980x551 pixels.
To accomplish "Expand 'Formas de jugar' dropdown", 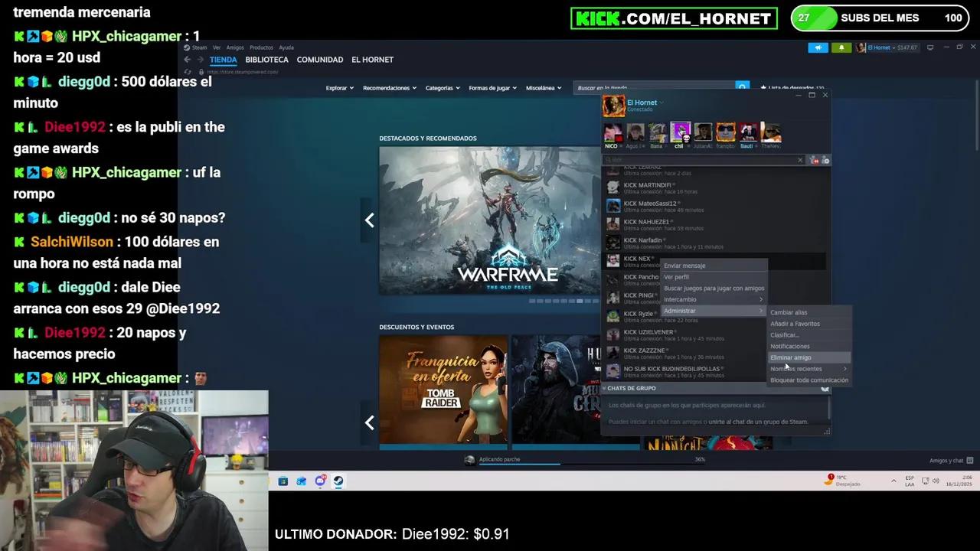I will 492,88.
